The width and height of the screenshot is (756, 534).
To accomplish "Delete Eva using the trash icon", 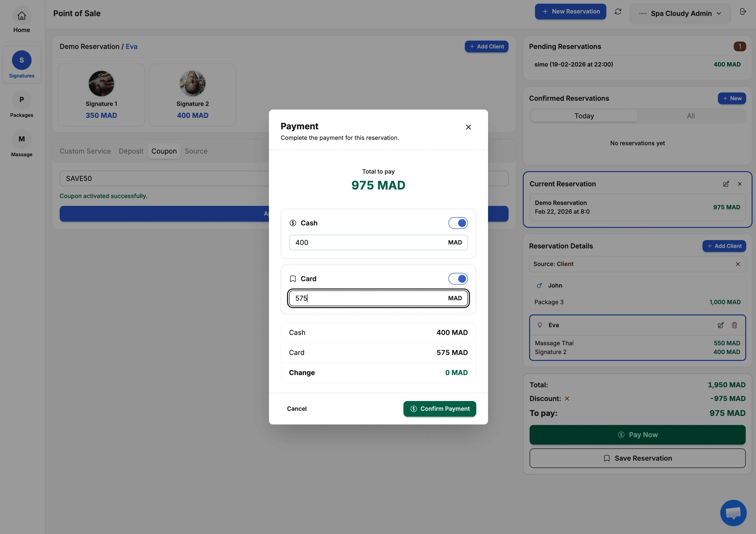I will (x=734, y=325).
